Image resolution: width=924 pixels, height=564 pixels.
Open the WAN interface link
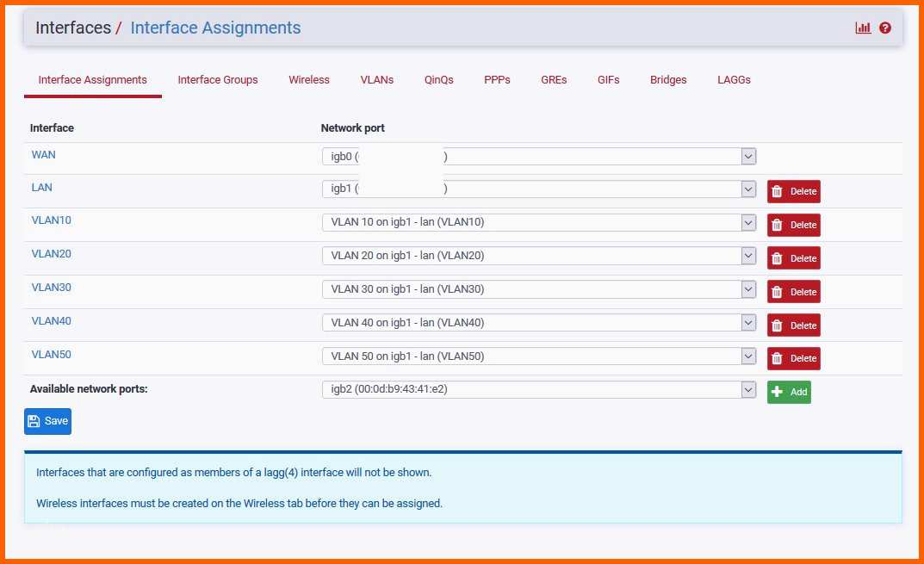point(43,155)
